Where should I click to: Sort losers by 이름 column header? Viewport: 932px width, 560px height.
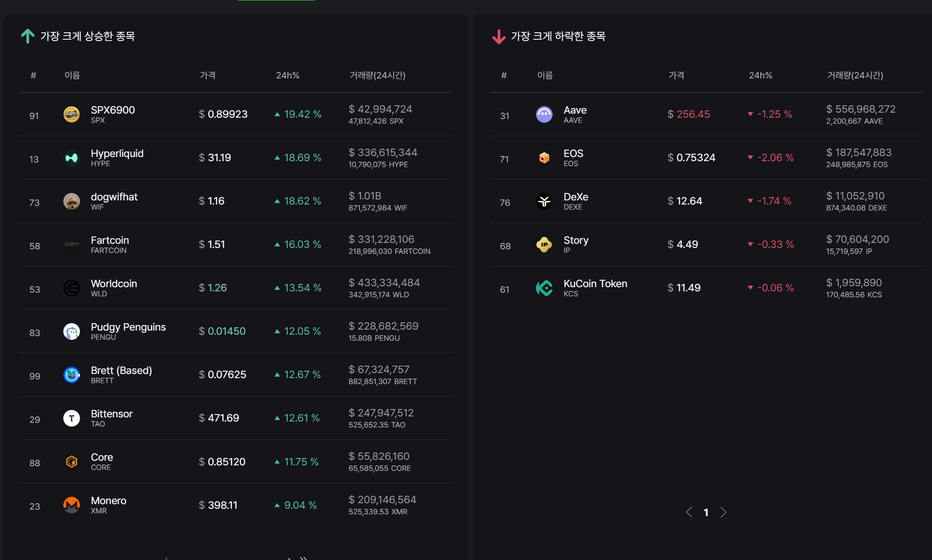pos(545,75)
